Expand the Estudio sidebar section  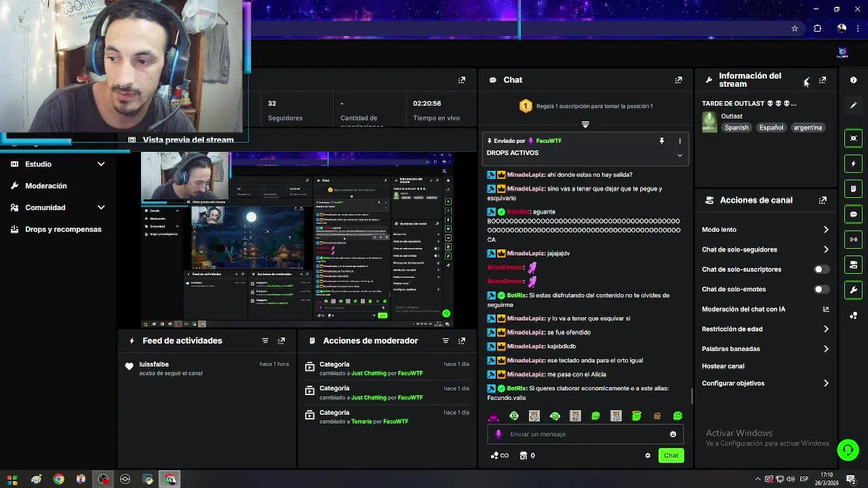tap(101, 164)
